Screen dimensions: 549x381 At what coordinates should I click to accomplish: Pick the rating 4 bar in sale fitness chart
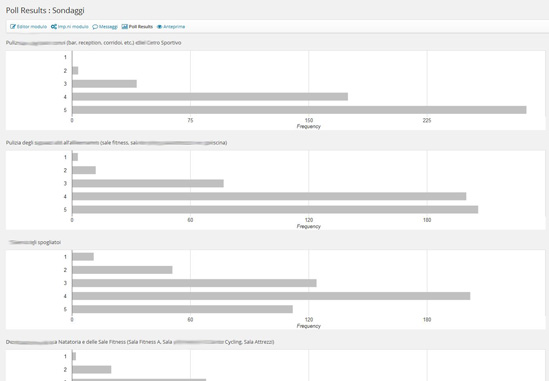coord(269,196)
